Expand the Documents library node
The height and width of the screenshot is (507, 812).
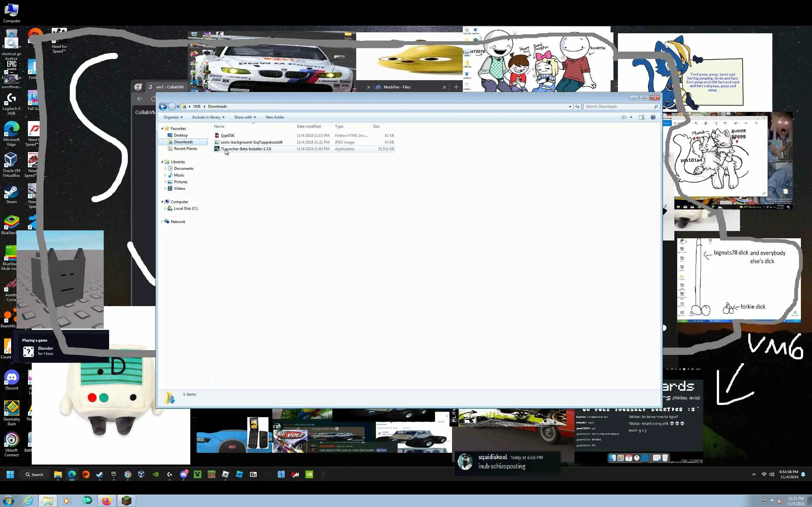click(x=165, y=169)
